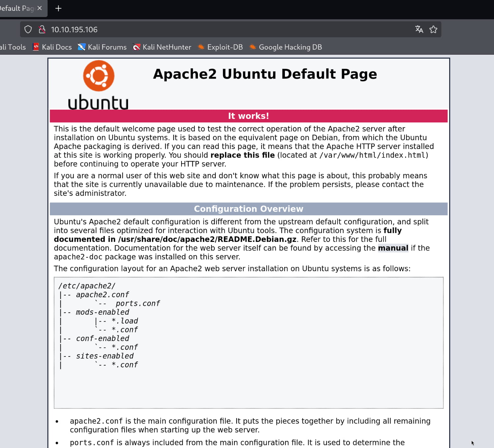The width and height of the screenshot is (494, 448).
Task: Open the Kali NetHunter bookmark
Action: point(162,47)
